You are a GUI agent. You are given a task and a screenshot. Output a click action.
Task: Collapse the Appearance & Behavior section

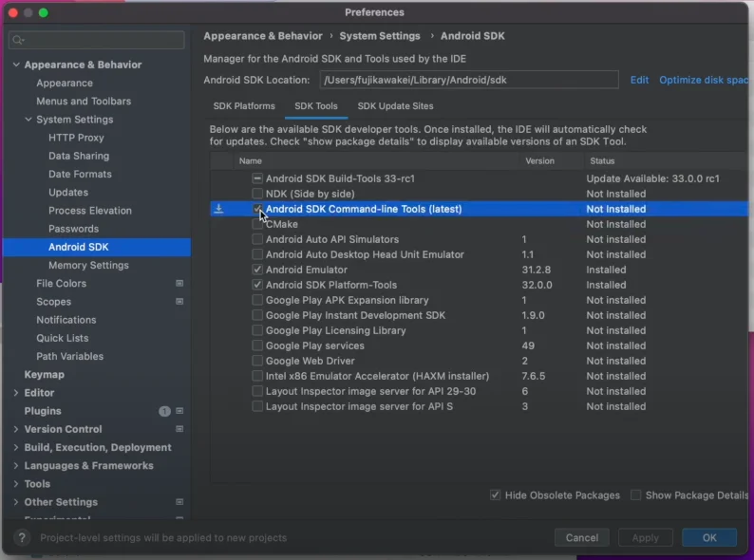(16, 65)
